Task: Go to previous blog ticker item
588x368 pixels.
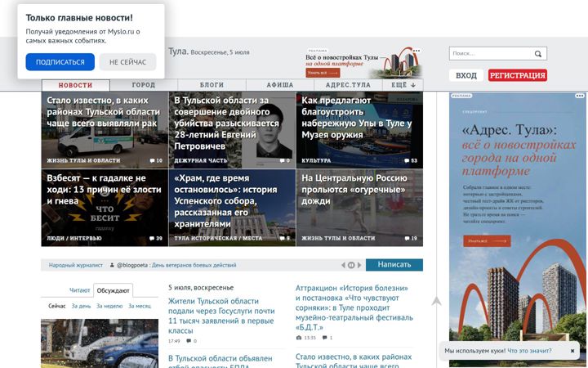Action: [343, 265]
